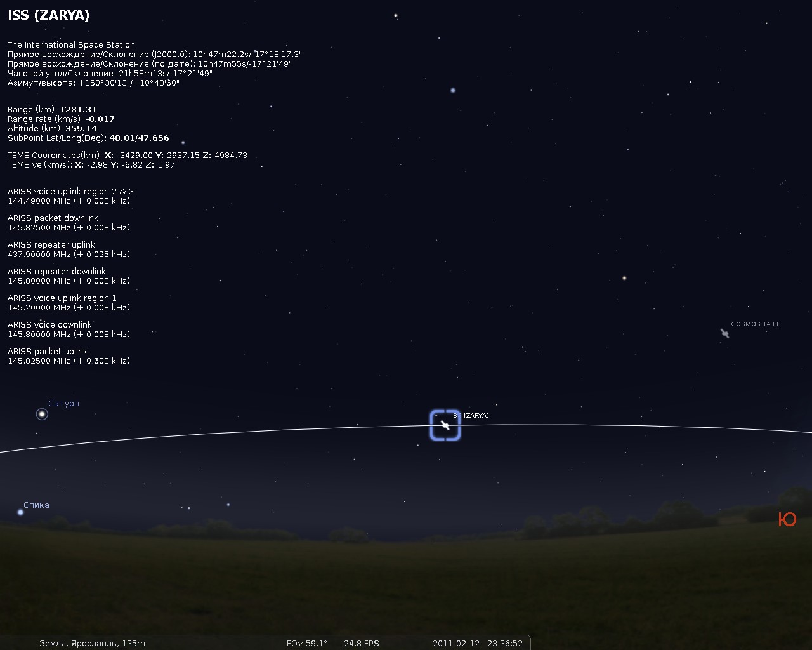
Task: Click the ISS (ZARYA) label beside the marker
Action: (x=470, y=415)
